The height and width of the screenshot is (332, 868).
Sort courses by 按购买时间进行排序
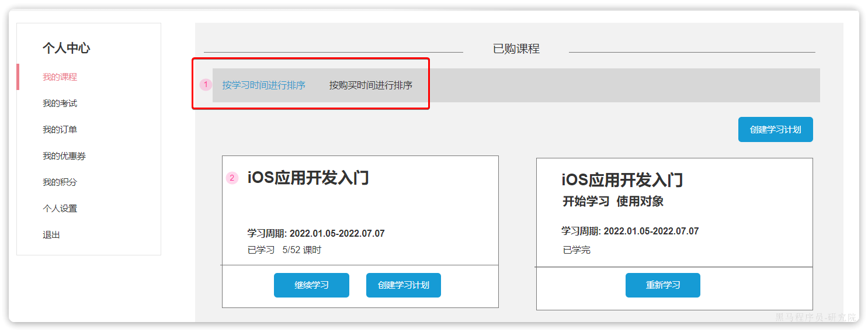click(x=371, y=85)
